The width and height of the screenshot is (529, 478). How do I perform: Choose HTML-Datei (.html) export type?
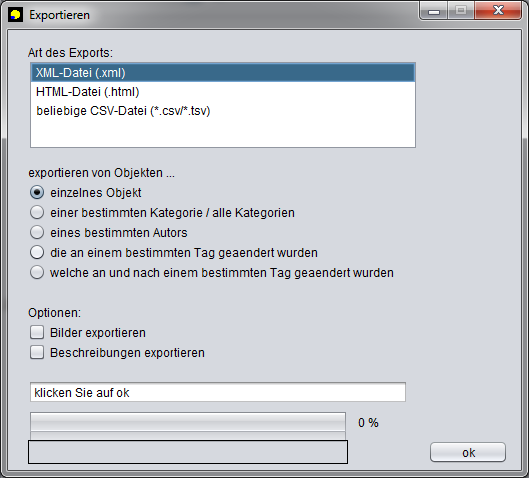[x=223, y=92]
